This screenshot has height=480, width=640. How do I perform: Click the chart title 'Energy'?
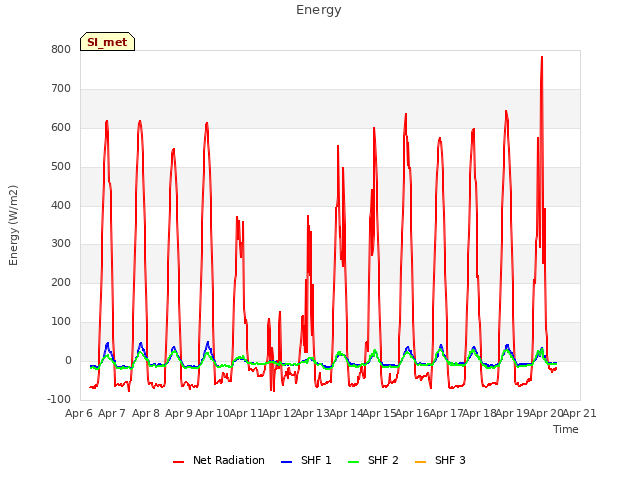click(x=319, y=10)
